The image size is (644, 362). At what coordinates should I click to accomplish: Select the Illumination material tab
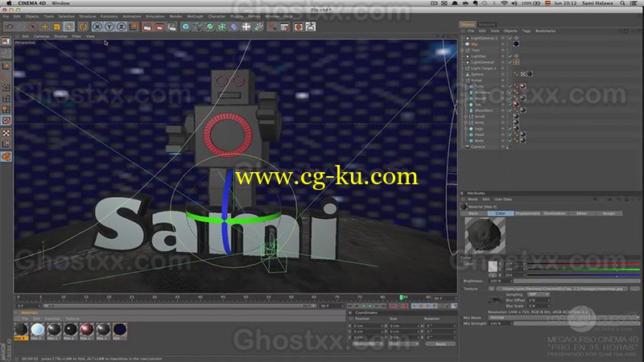555,213
